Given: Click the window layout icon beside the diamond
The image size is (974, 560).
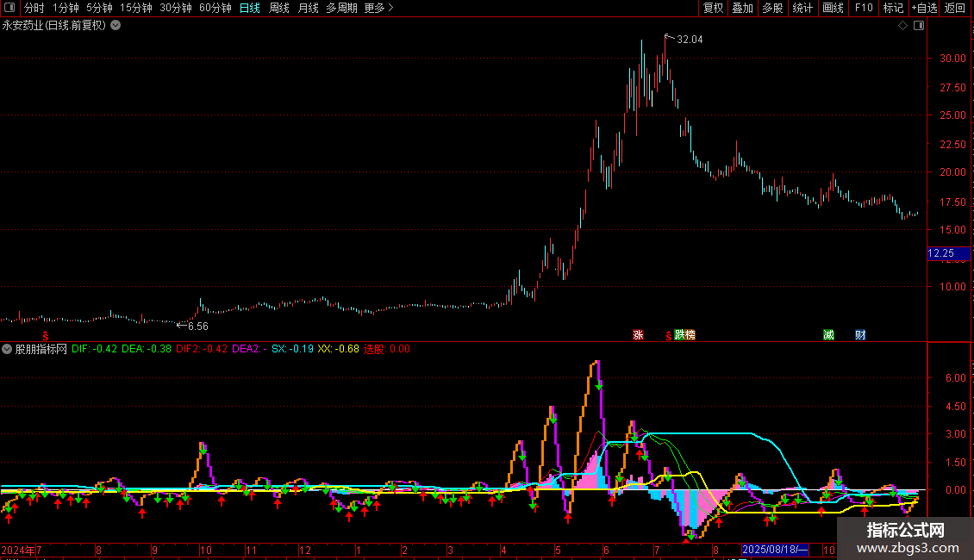Looking at the screenshot, I should tap(919, 26).
